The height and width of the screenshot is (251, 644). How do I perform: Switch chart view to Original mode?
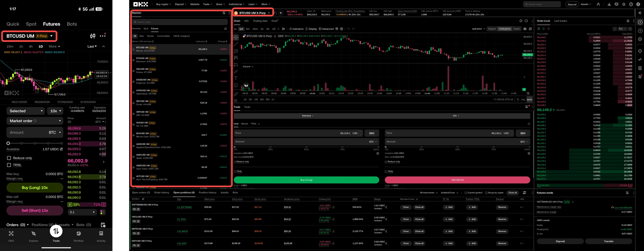click(x=492, y=29)
